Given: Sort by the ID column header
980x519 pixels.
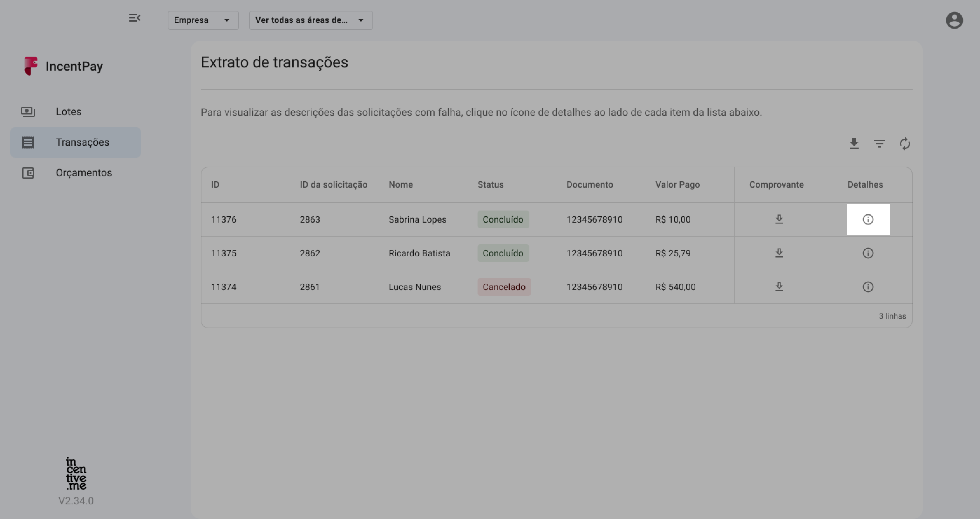Looking at the screenshot, I should pos(215,185).
